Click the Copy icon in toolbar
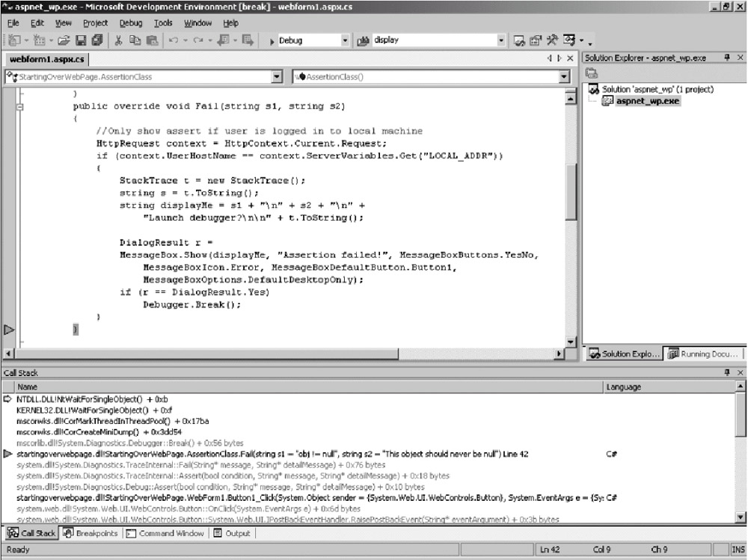 [x=135, y=40]
